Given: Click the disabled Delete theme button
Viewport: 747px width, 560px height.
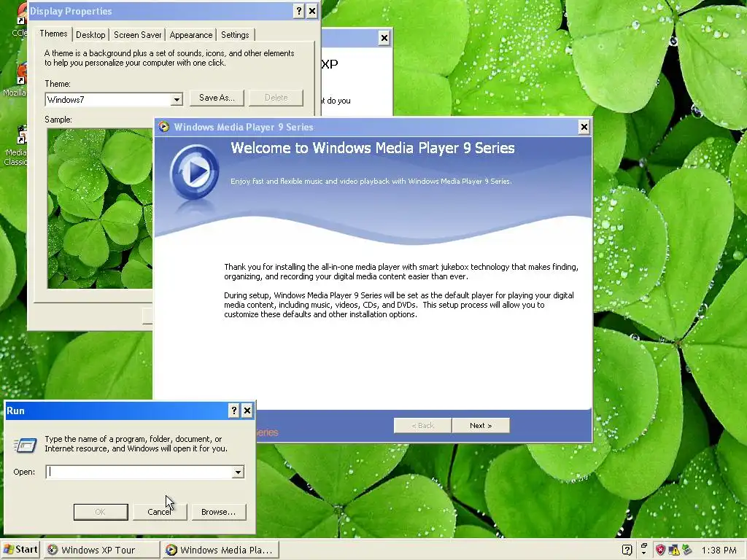Looking at the screenshot, I should point(276,98).
